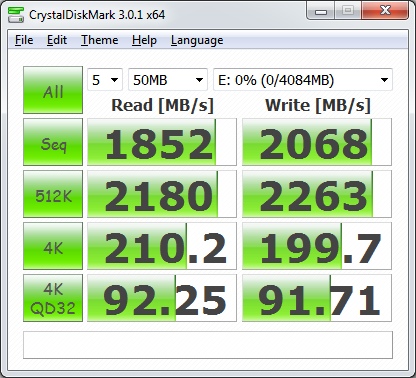Click the CrystalDiskMark app icon in title bar
Viewport: 416px width, 378px height.
pyautogui.click(x=16, y=15)
